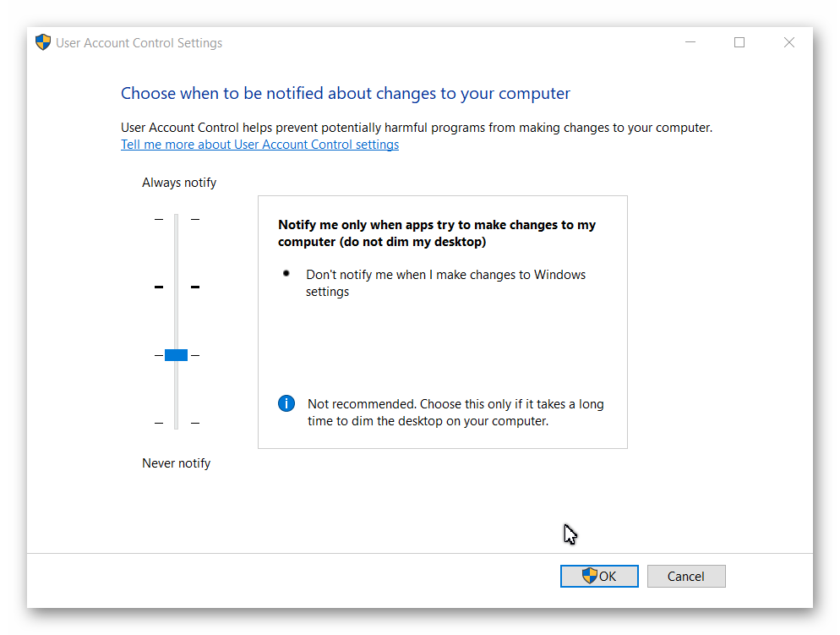The width and height of the screenshot is (840, 635).
Task: Click the UAC shield icon in title bar
Action: (43, 42)
